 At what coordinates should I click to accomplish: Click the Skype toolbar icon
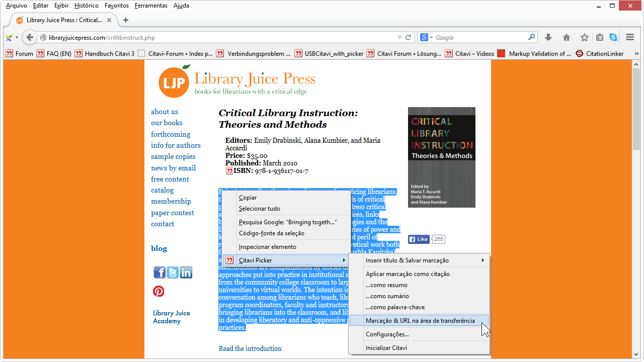[613, 37]
